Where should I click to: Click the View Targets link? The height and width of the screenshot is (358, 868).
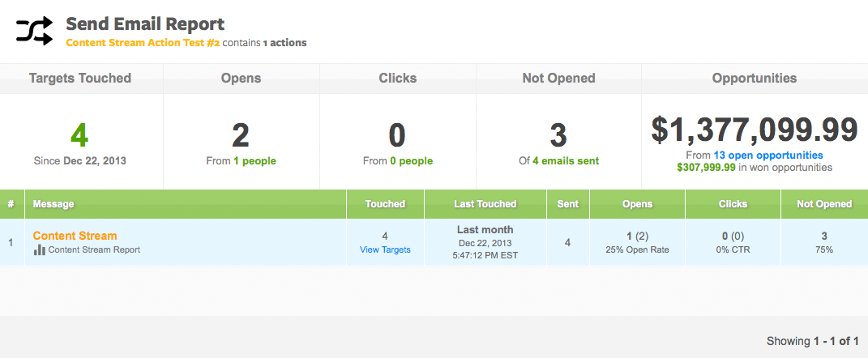(385, 249)
